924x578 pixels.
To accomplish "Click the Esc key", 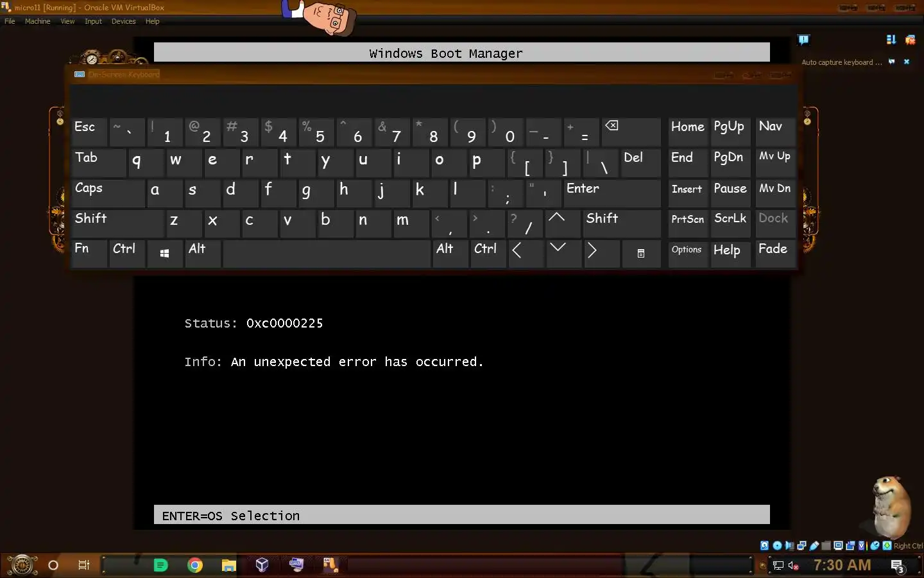I will pyautogui.click(x=89, y=132).
